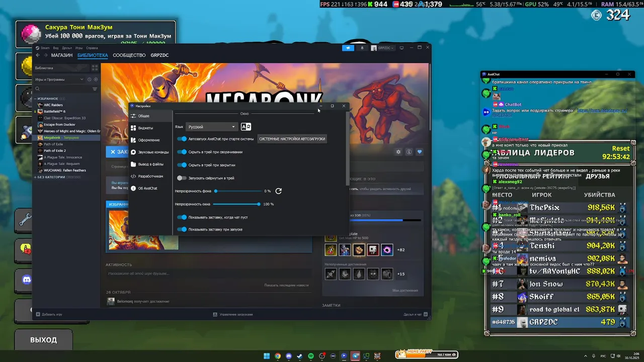
Task: Expand the +15 locked achievements
Action: pyautogui.click(x=400, y=274)
